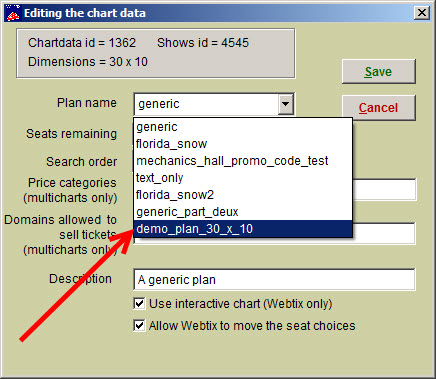
Task: Close the Editing the chart data dialog
Action: click(x=422, y=13)
